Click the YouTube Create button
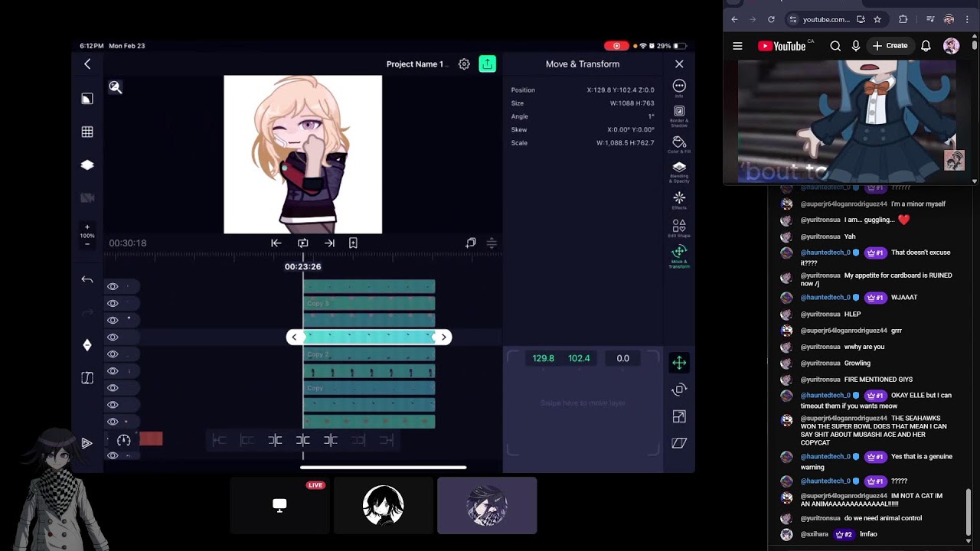 (x=890, y=46)
